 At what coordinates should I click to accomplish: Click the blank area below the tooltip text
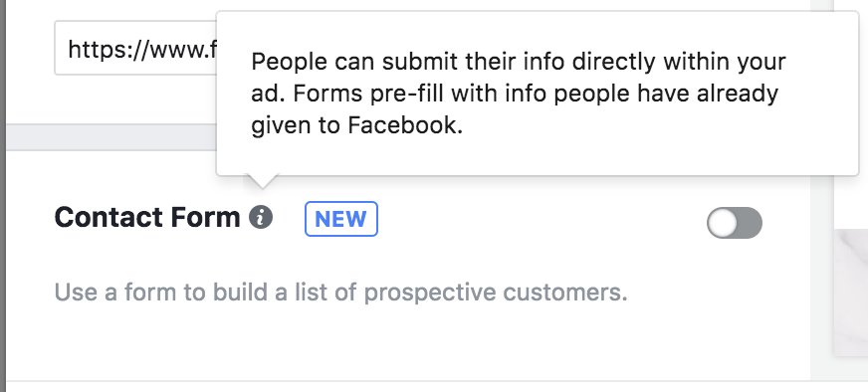pos(537,156)
